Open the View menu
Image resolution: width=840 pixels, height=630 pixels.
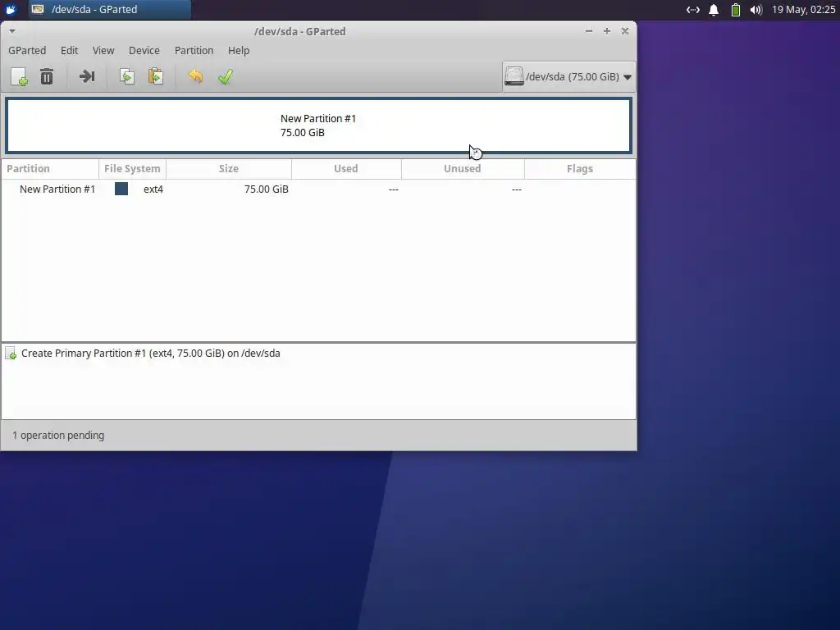(x=103, y=50)
